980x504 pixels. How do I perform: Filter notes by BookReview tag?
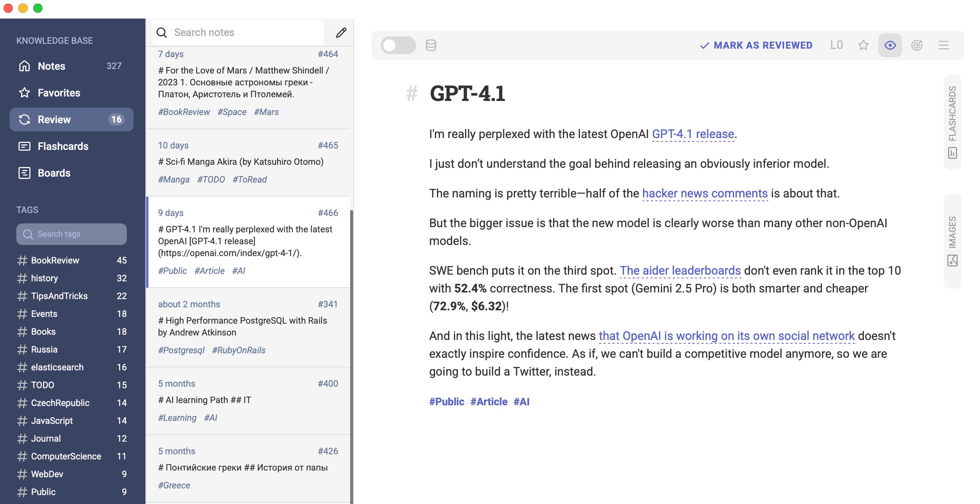click(x=55, y=261)
